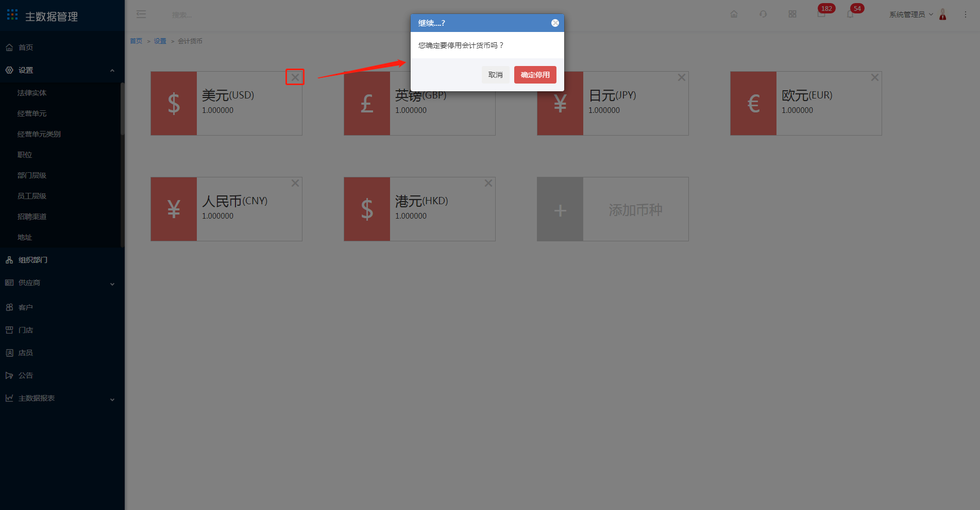Image resolution: width=980 pixels, height=510 pixels.
Task: Click the 主数据管理 app title
Action: coord(52,17)
